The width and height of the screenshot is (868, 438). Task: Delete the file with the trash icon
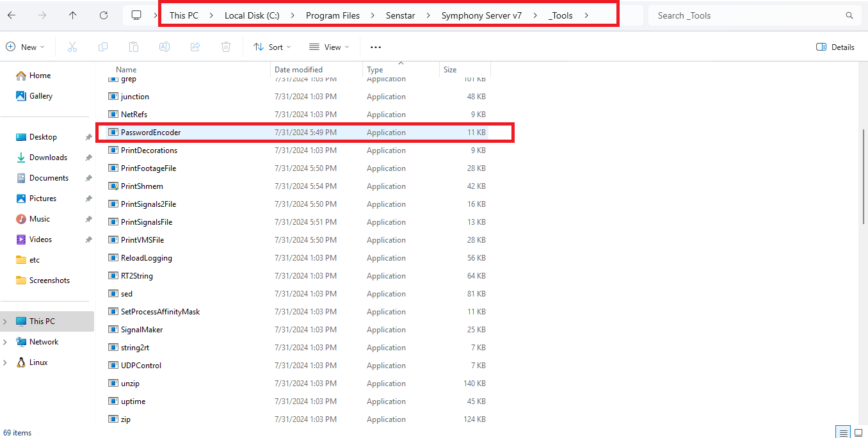tap(225, 46)
